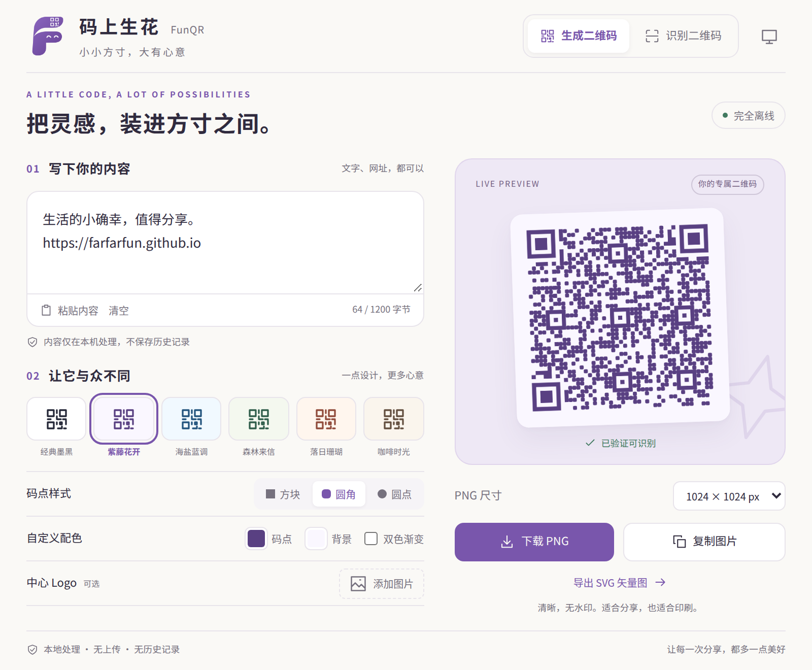Click the generated QR code preview
The image size is (812, 670).
click(x=620, y=317)
